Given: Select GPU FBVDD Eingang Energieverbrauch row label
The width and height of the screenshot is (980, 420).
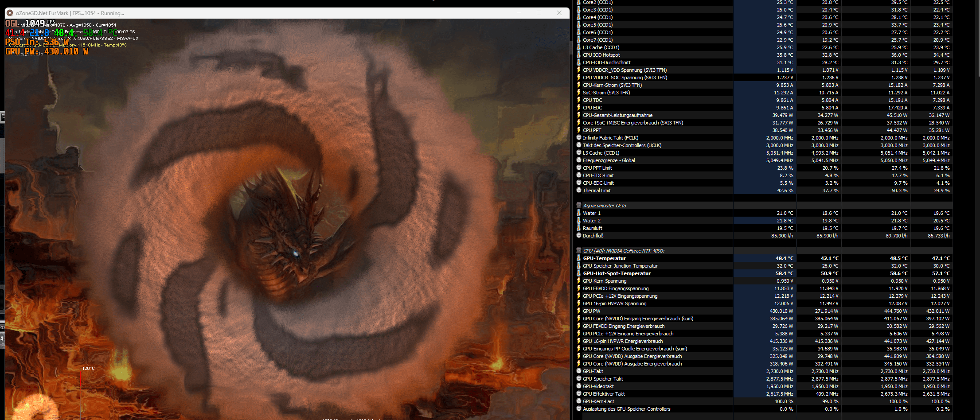Looking at the screenshot, I should pos(624,326).
